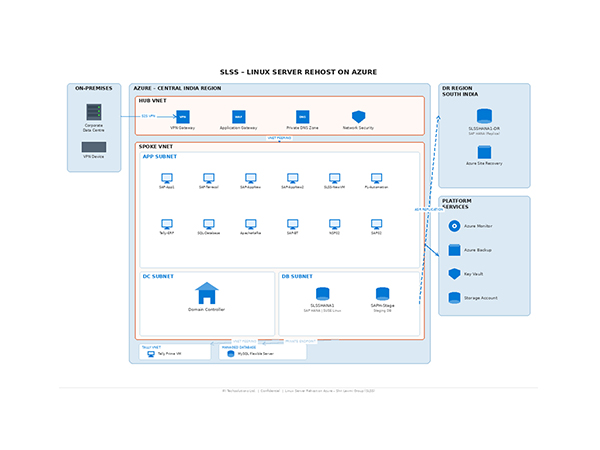Click the Azure Site Recovery icon
The height and width of the screenshot is (450, 600).
coord(484,152)
